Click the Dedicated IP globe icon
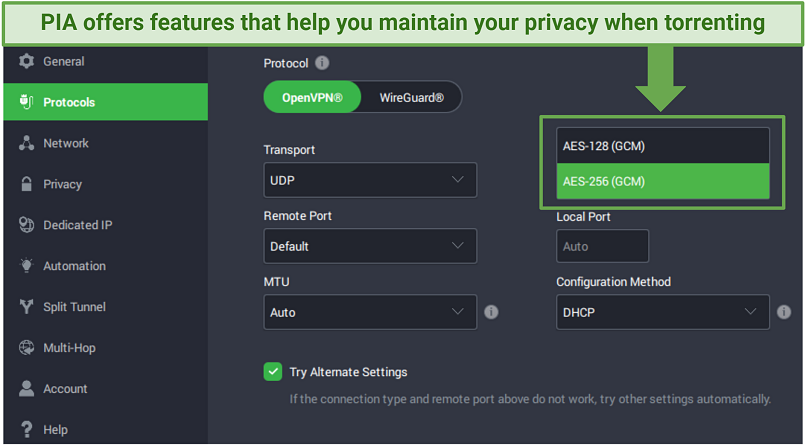 (26, 225)
